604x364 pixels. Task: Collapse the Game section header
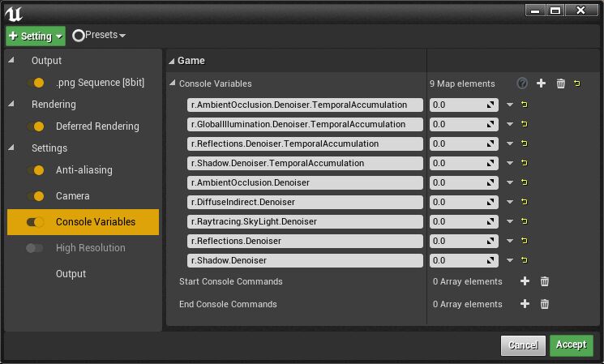click(172, 61)
